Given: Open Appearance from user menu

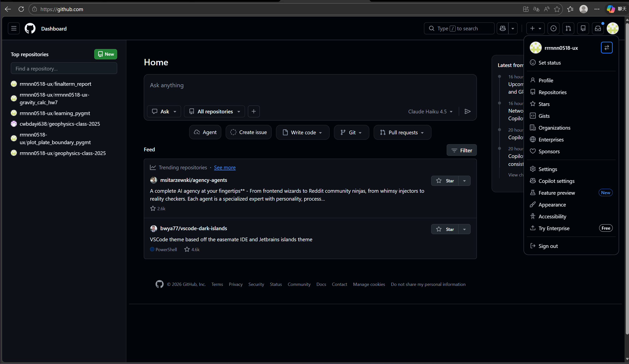Looking at the screenshot, I should tap(571, 205).
